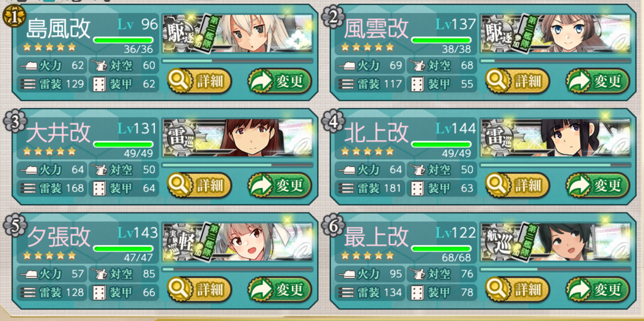Viewport: 644px width, 321px height.
Task: Click the 変更 button for 最上改
Action: [598, 290]
